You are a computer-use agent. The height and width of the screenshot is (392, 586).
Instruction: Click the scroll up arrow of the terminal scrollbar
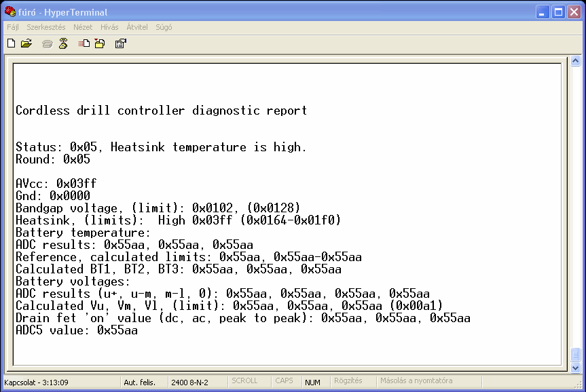tap(576, 61)
